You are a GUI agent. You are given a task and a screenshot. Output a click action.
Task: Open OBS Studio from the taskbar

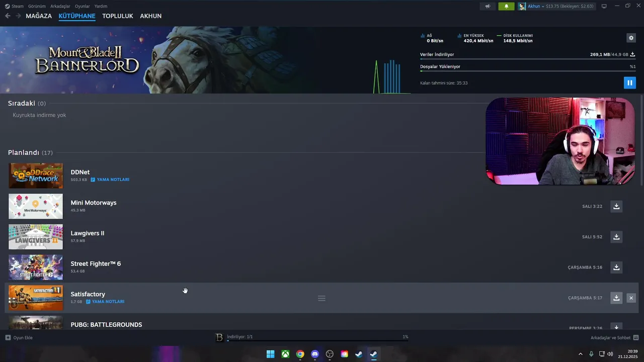point(330,354)
